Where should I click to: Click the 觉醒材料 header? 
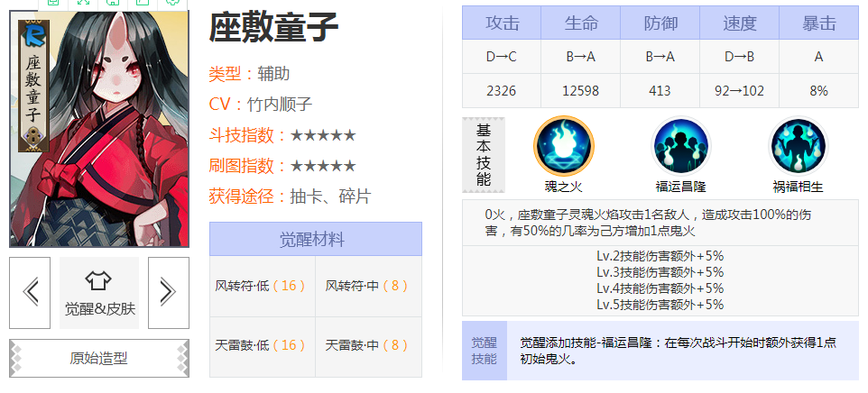pyautogui.click(x=316, y=239)
